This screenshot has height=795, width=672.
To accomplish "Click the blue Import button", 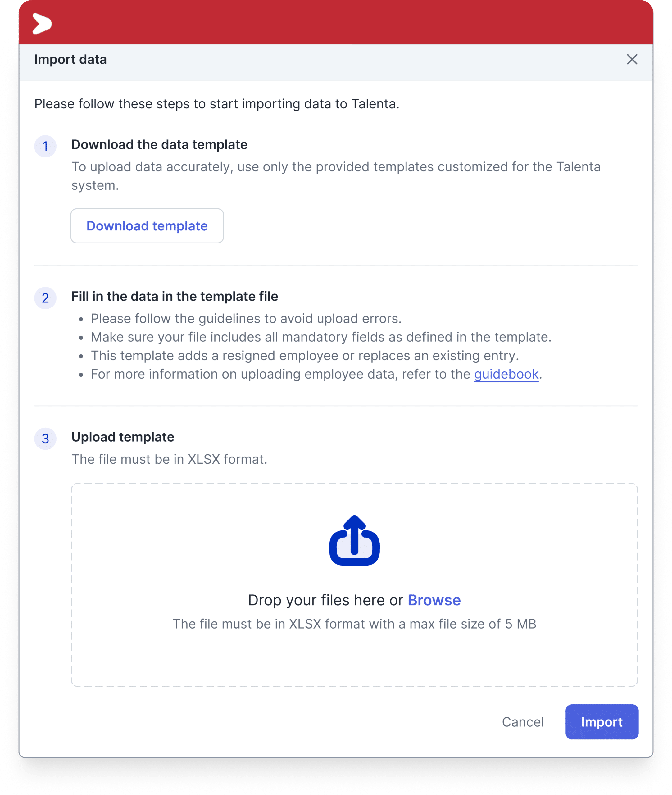I will point(602,722).
